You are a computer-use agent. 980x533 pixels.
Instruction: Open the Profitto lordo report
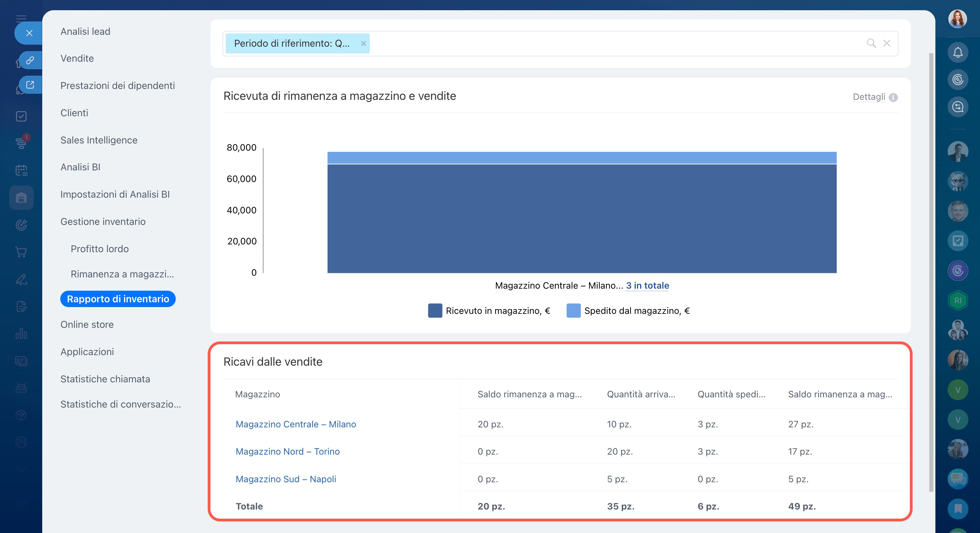(100, 248)
